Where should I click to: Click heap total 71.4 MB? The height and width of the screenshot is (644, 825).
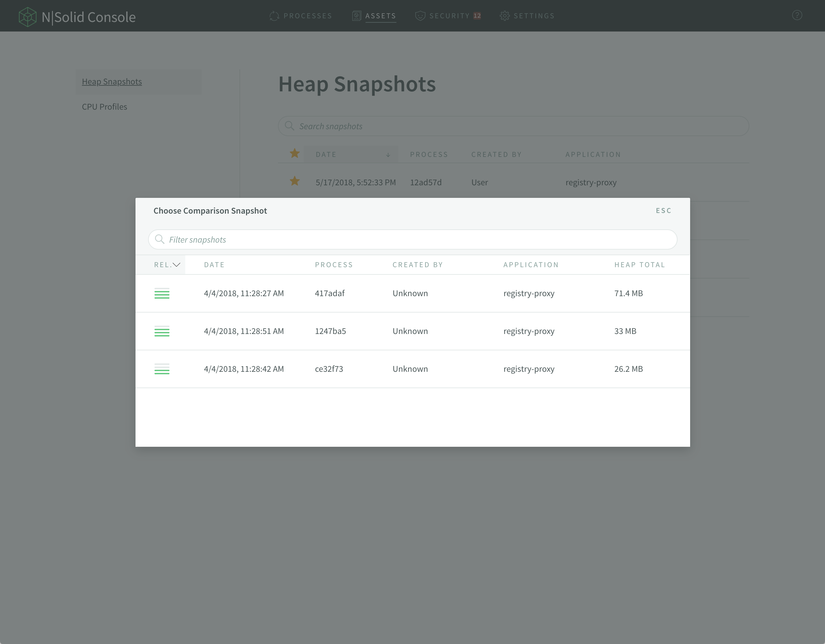coord(629,293)
